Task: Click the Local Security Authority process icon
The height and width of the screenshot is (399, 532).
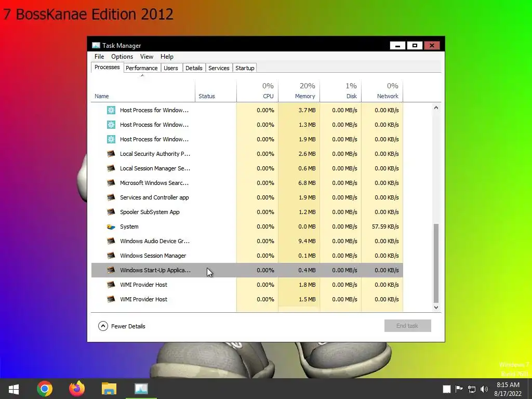Action: [x=111, y=154]
